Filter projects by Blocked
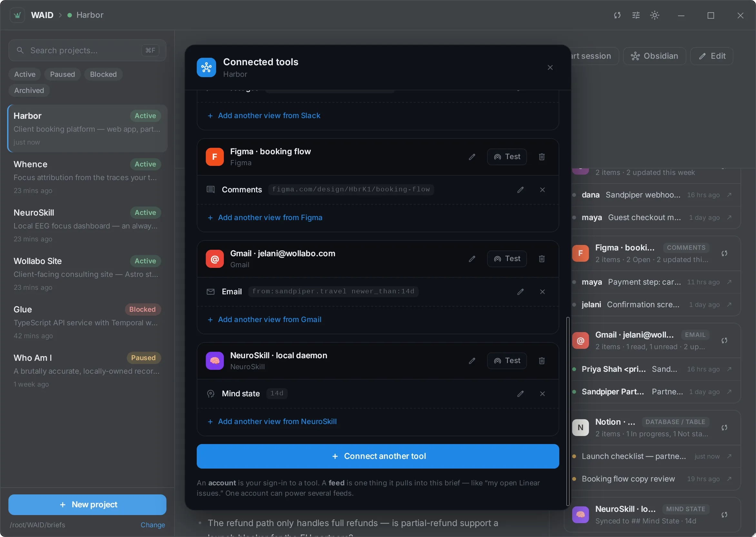The image size is (756, 537). (x=103, y=75)
